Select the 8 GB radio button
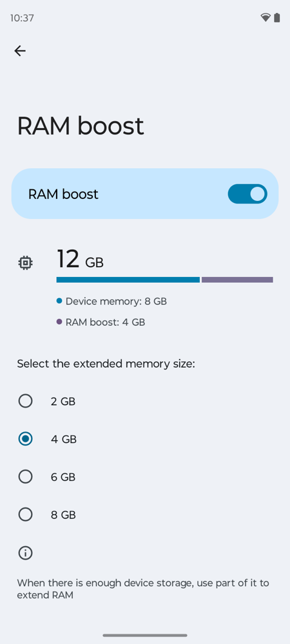This screenshot has height=644, width=290. pyautogui.click(x=26, y=514)
